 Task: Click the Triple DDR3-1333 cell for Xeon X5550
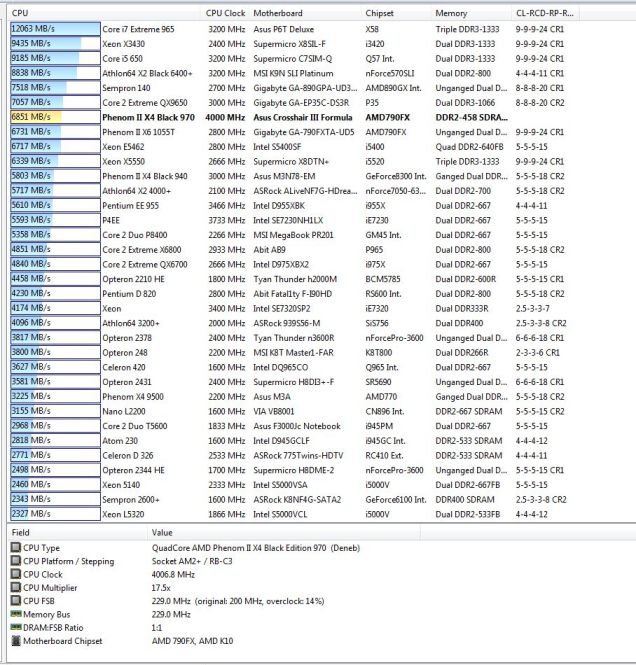pyautogui.click(x=467, y=162)
